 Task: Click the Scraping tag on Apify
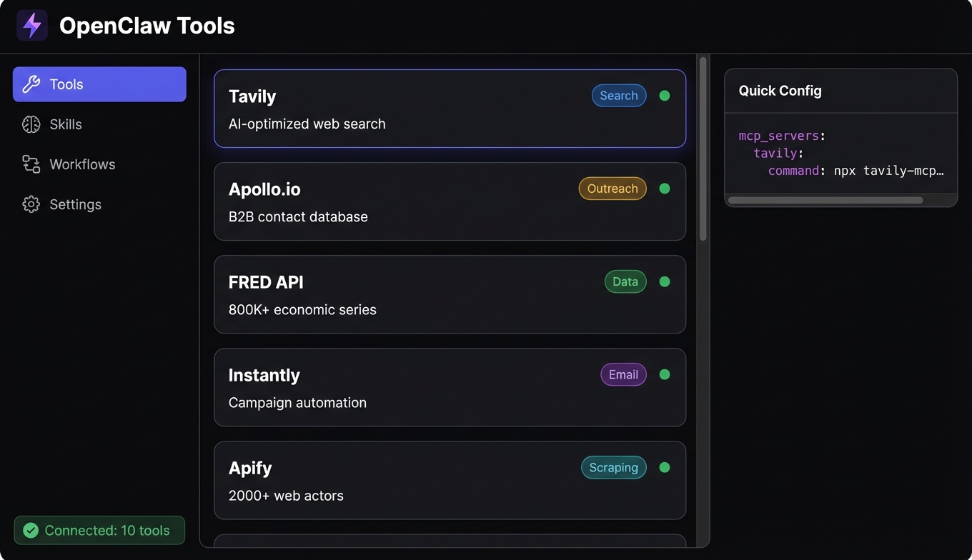point(613,467)
